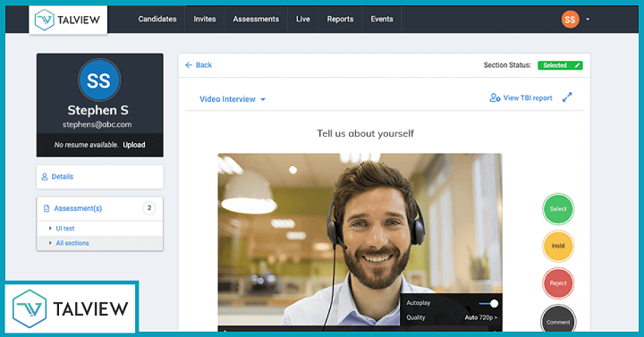Go to the Reports tab
Viewport: 644px width, 337px height.
click(x=340, y=19)
